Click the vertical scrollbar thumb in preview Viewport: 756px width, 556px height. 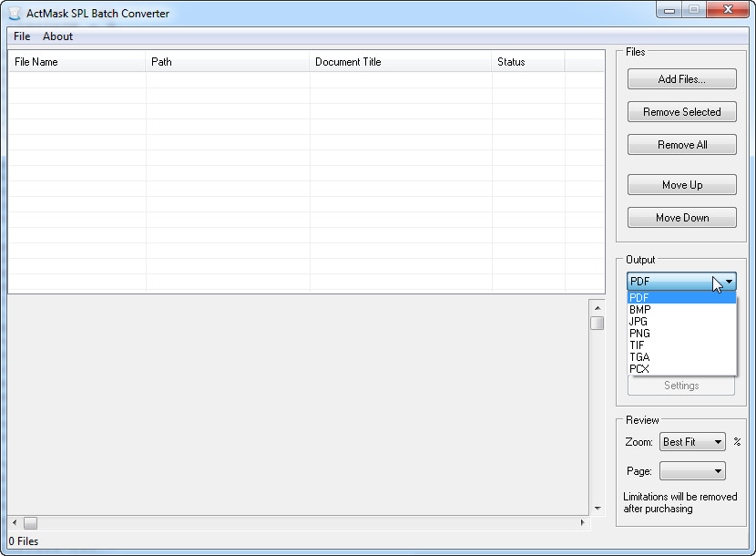pyautogui.click(x=598, y=323)
